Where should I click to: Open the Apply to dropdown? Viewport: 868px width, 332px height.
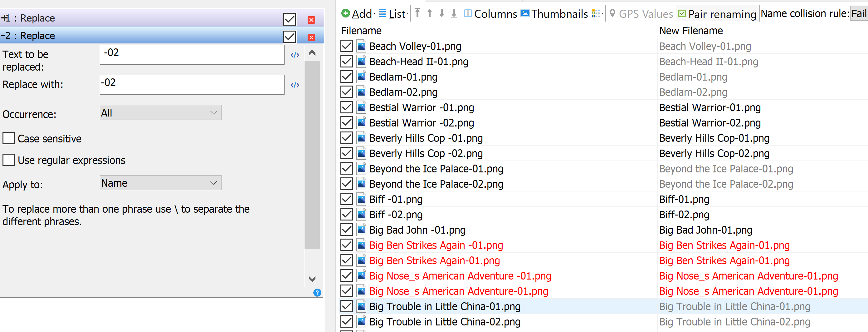pos(160,183)
